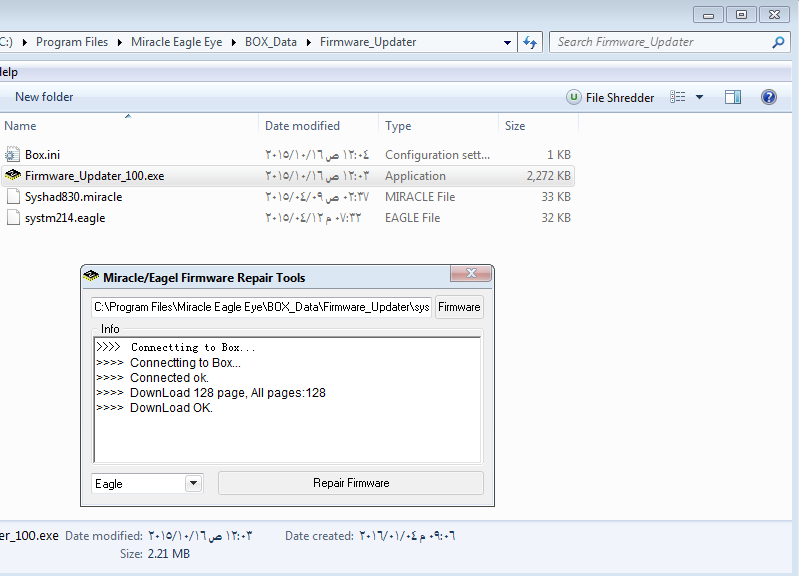Image resolution: width=799 pixels, height=576 pixels.
Task: Click the Syshad830.miracle file icon
Action: 13,197
